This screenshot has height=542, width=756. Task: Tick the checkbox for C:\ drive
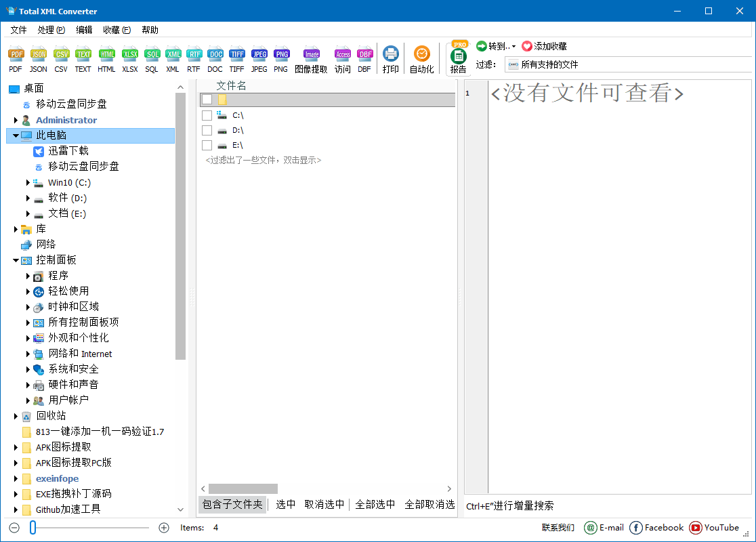(207, 115)
